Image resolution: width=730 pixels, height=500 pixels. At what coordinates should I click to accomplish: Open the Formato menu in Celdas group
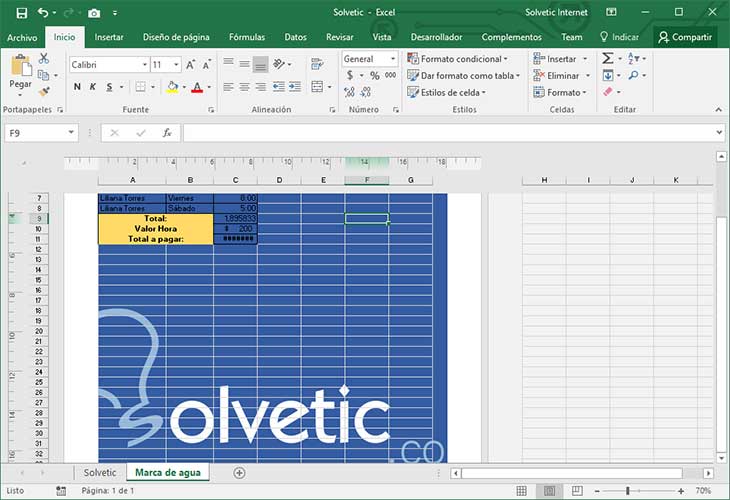coord(560,92)
